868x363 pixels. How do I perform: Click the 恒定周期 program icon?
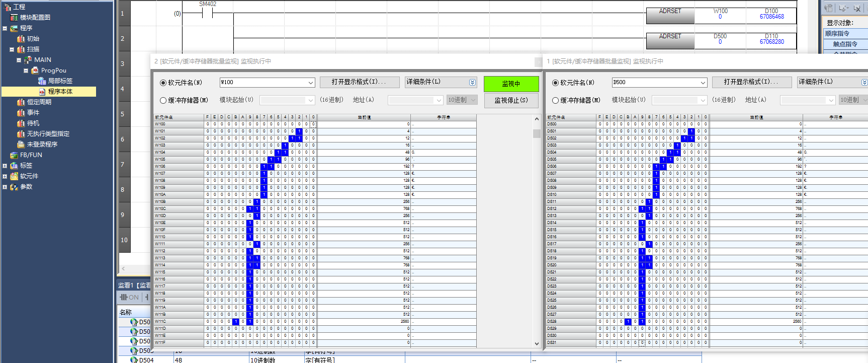21,102
